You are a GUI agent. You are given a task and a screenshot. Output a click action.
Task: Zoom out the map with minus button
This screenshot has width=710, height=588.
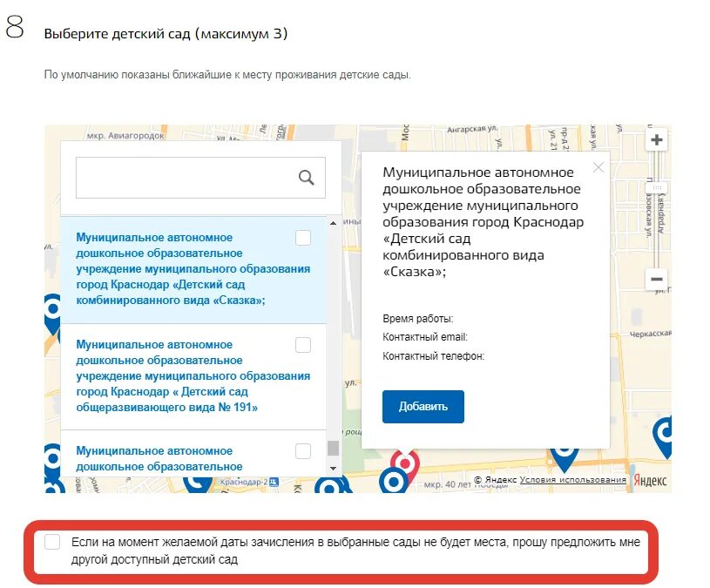coord(657,279)
